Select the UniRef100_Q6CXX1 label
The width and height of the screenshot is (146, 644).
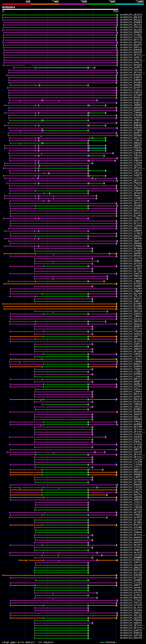click(x=131, y=138)
